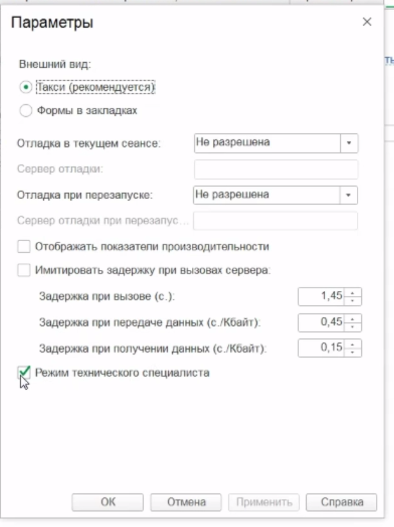Viewport: 394px width, 527px height.
Task: Increase Задержка при вызове value
Action: pos(353,293)
